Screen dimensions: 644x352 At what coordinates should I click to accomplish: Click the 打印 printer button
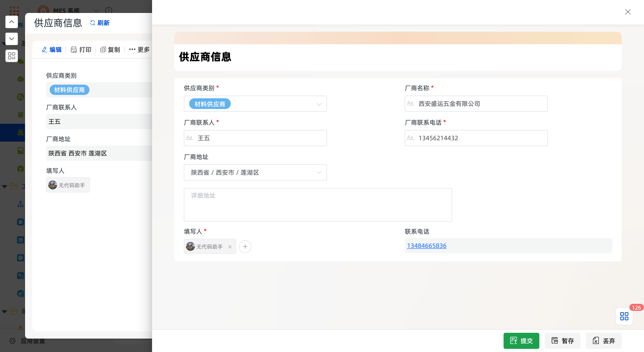81,49
